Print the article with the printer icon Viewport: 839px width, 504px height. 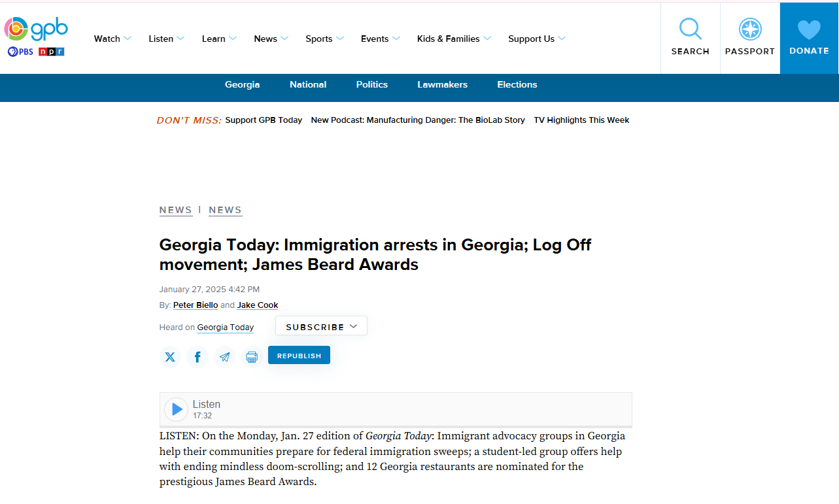coord(252,357)
